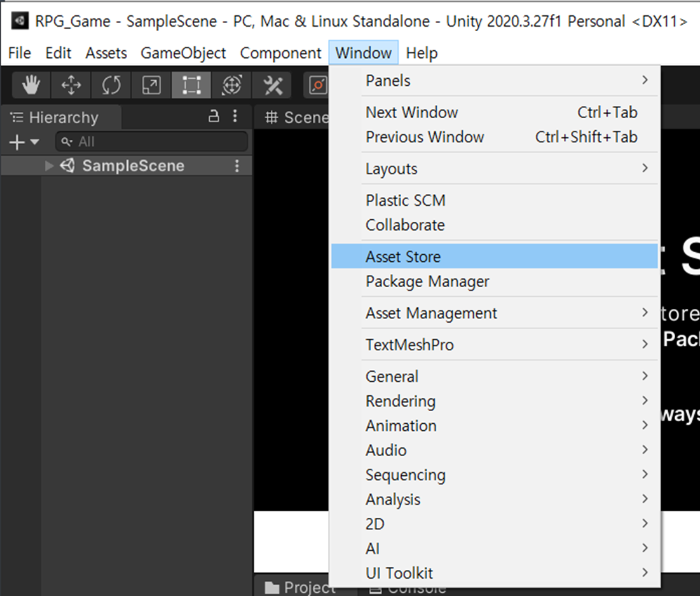The image size is (700, 596).
Task: Open Asset Store from Window menu
Action: click(x=495, y=257)
